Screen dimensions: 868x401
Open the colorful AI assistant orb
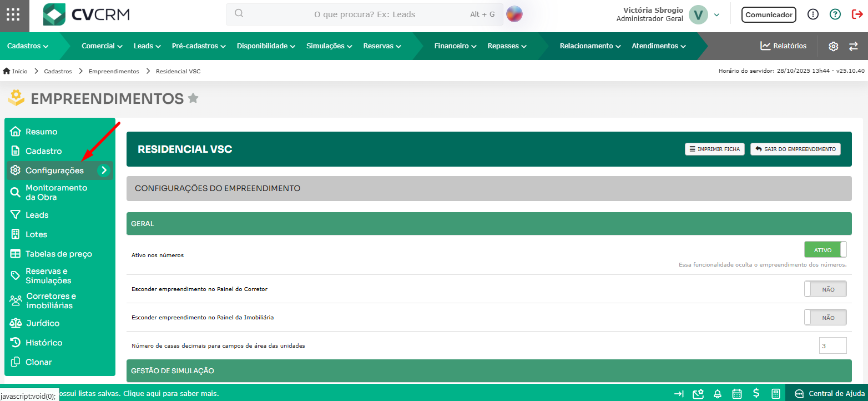[514, 14]
